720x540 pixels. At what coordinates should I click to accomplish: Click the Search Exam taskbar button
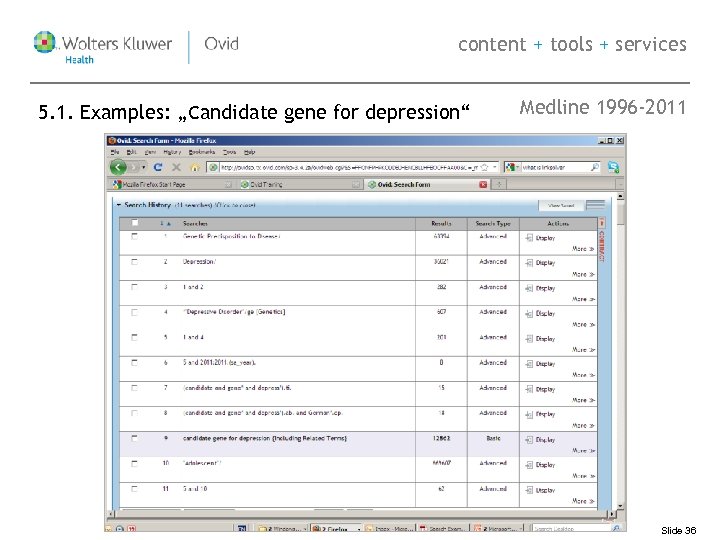click(x=444, y=529)
